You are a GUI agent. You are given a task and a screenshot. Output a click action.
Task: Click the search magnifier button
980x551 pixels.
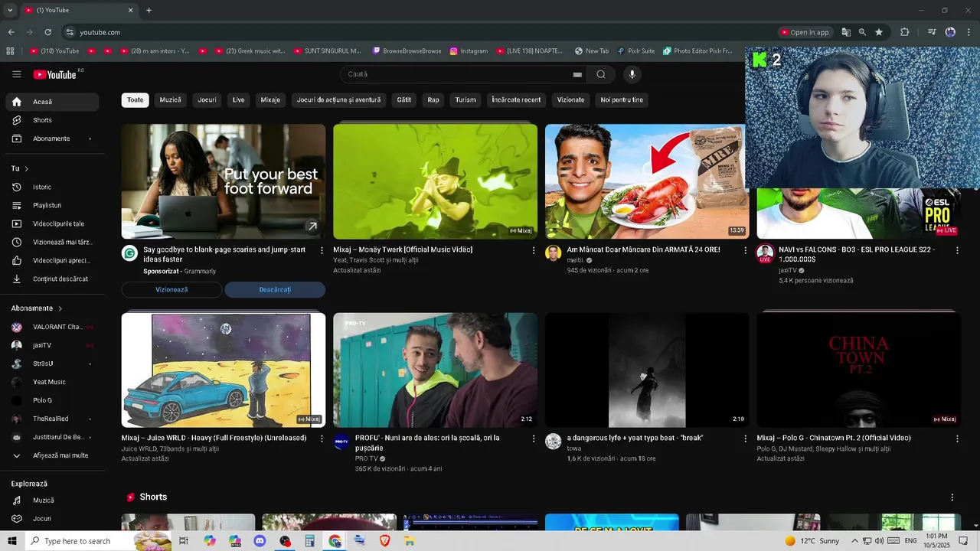click(601, 74)
